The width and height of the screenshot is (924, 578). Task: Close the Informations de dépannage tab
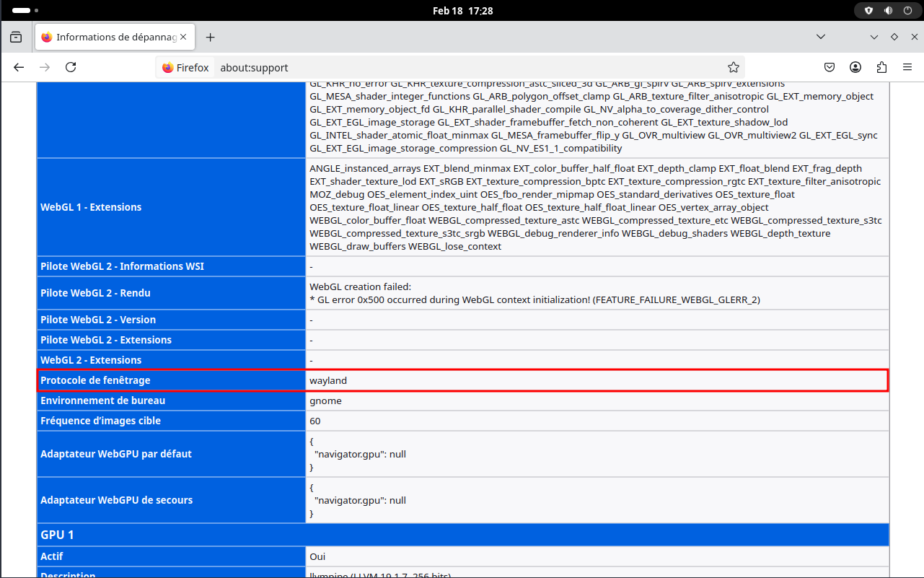coord(184,37)
